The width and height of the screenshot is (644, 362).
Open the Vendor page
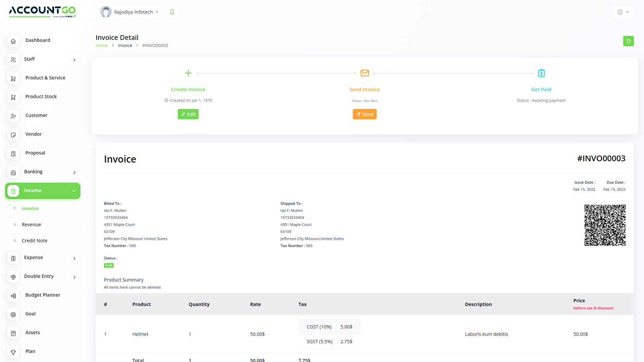33,134
